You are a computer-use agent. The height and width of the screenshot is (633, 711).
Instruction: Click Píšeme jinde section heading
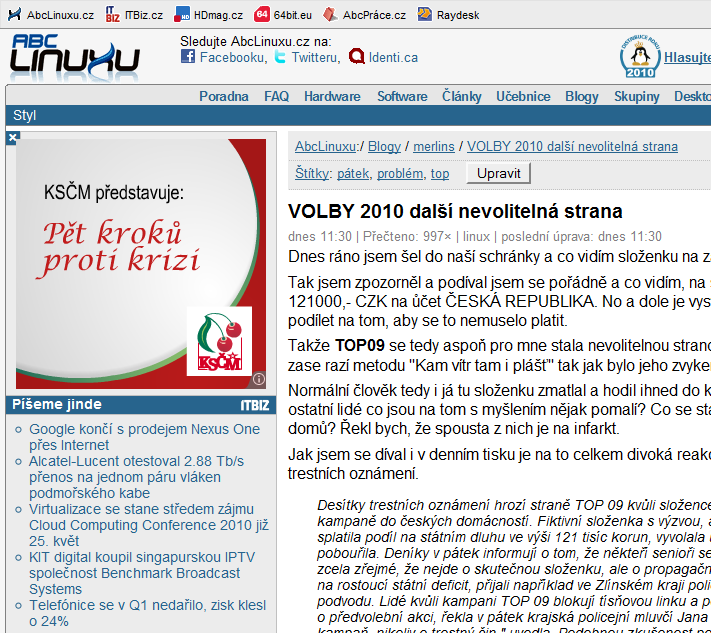pos(57,404)
